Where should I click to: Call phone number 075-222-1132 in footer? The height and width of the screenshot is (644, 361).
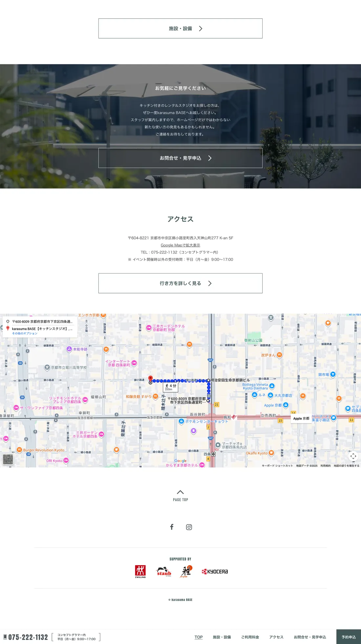tap(26, 637)
